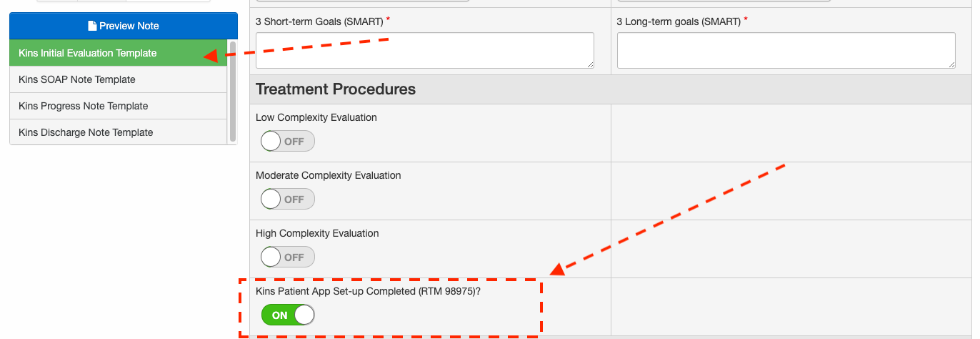
Task: Disable Kins Patient App Set-up toggle
Action: click(x=288, y=315)
